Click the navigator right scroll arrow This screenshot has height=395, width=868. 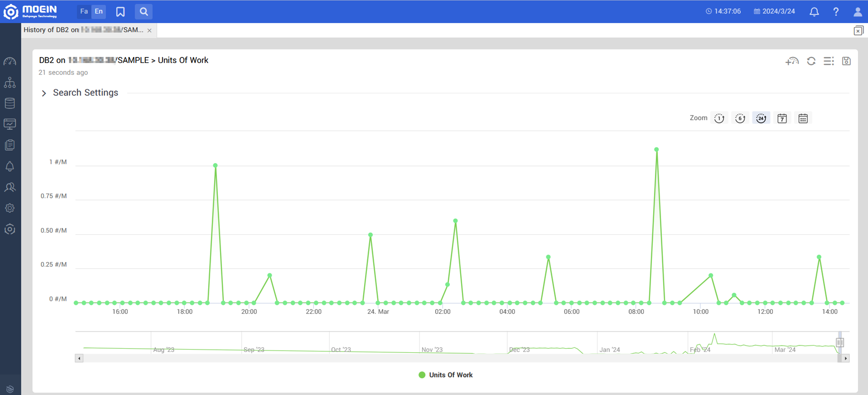[846, 358]
